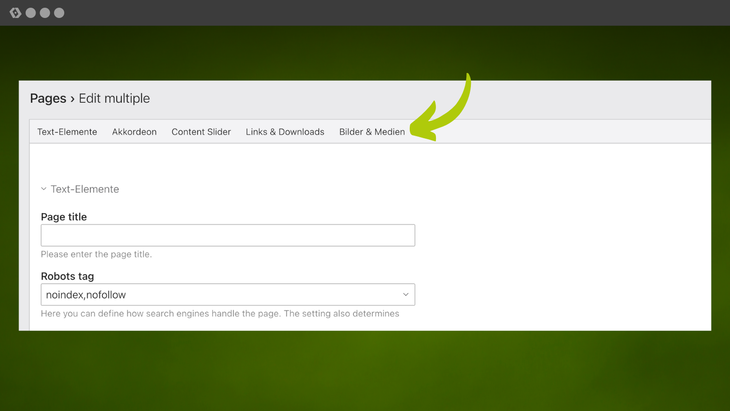Click the last gray circle in the title bar
Viewport: 730px width, 411px height.
point(59,13)
